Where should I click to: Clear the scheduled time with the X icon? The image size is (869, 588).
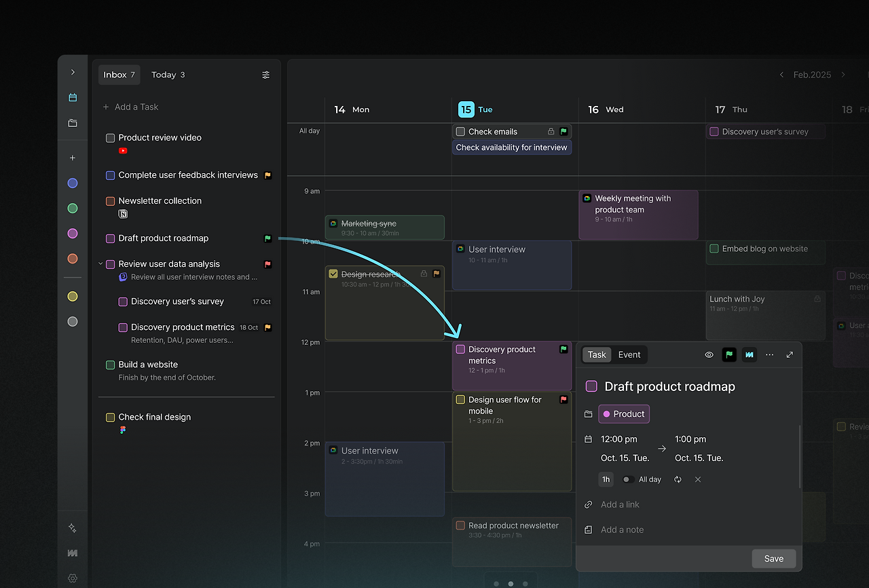tap(698, 479)
